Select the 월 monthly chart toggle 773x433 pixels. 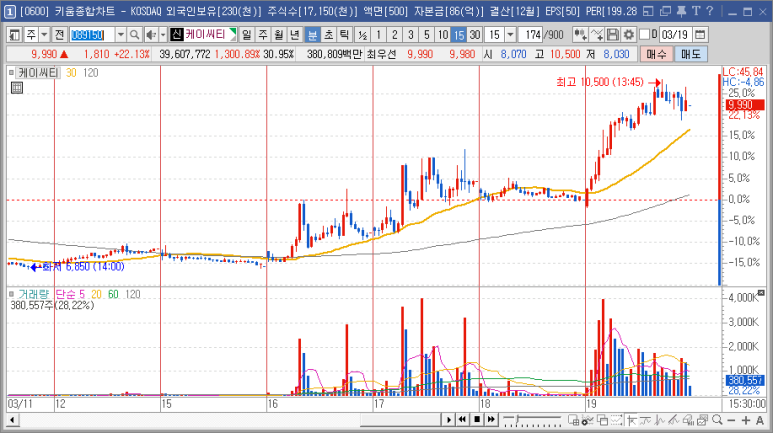(x=279, y=35)
